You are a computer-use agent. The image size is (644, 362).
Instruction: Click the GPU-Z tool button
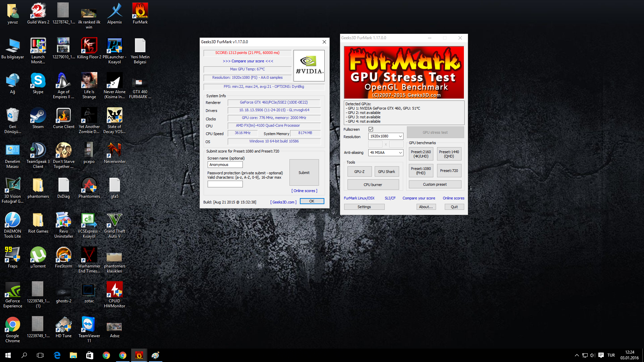point(359,172)
